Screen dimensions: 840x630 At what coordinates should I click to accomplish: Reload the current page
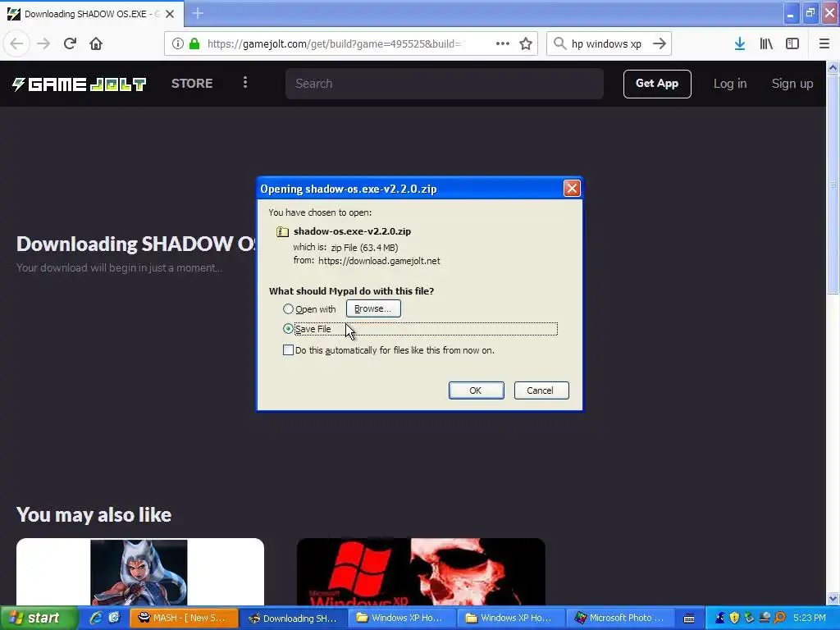(x=71, y=44)
